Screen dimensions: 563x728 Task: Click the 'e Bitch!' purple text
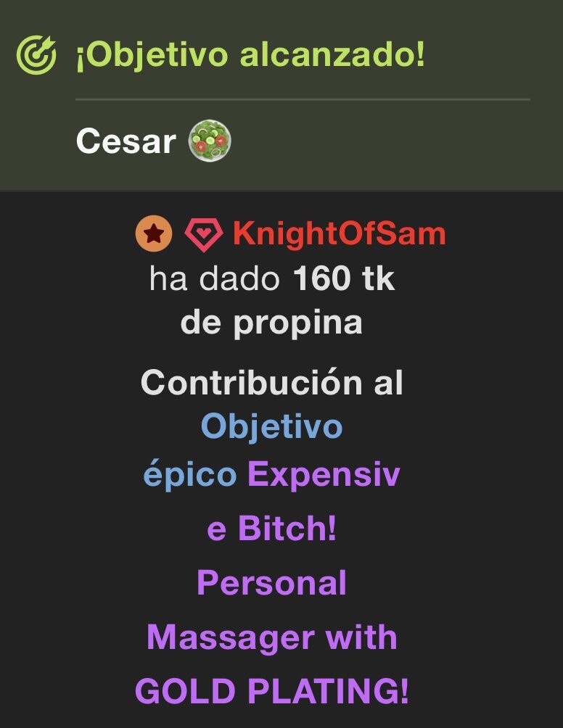271,529
